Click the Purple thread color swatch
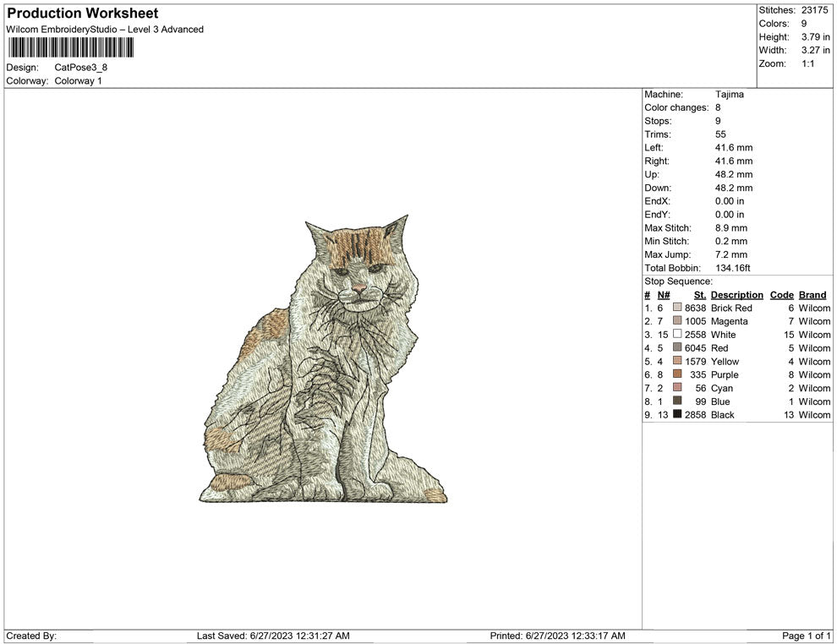Screen dimensions: 837x644 tap(677, 374)
